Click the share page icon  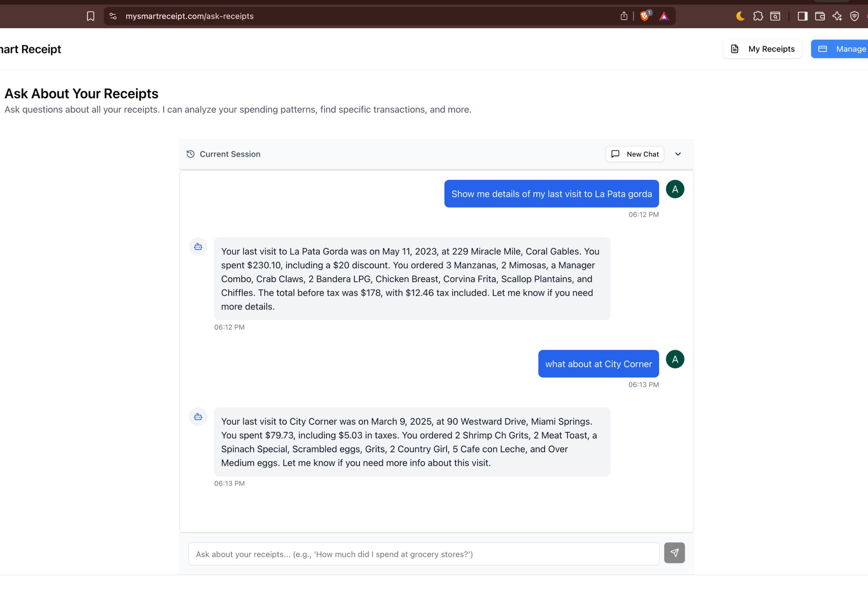624,16
